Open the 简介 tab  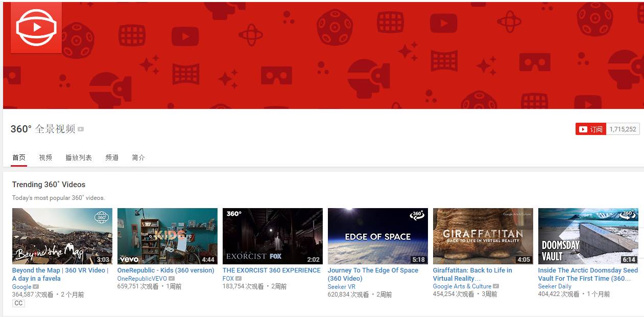point(138,157)
